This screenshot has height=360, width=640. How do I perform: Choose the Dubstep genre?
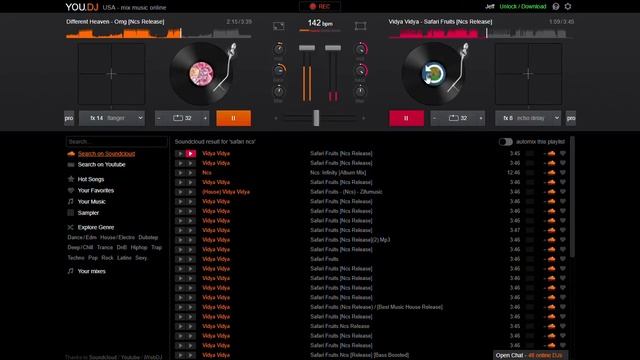(x=148, y=237)
